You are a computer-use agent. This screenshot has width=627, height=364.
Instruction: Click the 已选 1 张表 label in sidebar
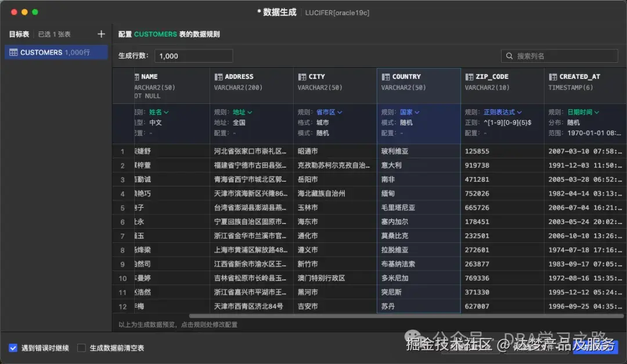tap(55, 34)
